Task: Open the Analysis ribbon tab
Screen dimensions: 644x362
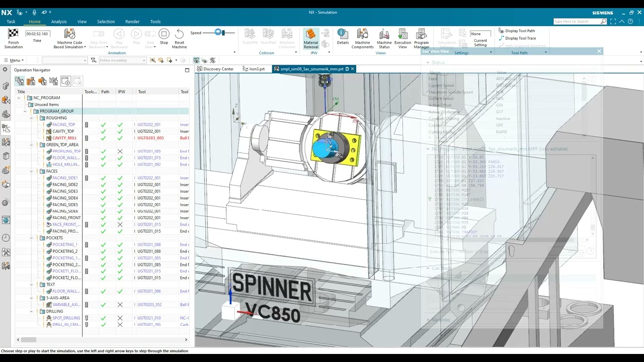Action: (59, 22)
